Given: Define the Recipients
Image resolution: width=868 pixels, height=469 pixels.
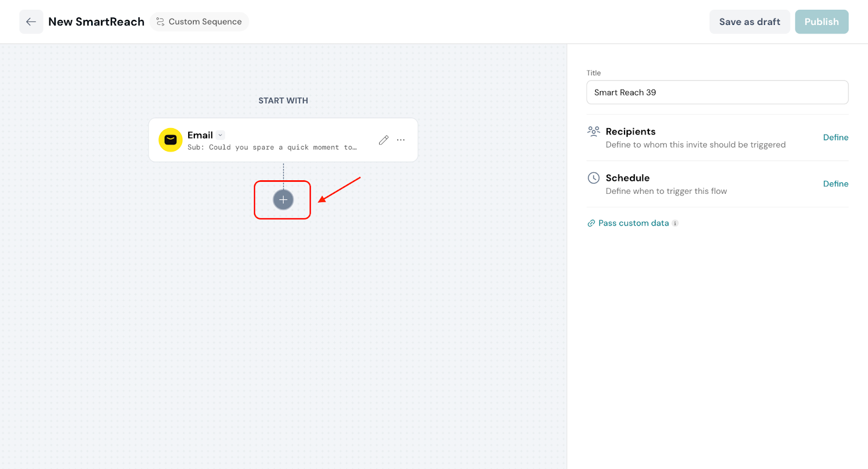Looking at the screenshot, I should click(835, 137).
